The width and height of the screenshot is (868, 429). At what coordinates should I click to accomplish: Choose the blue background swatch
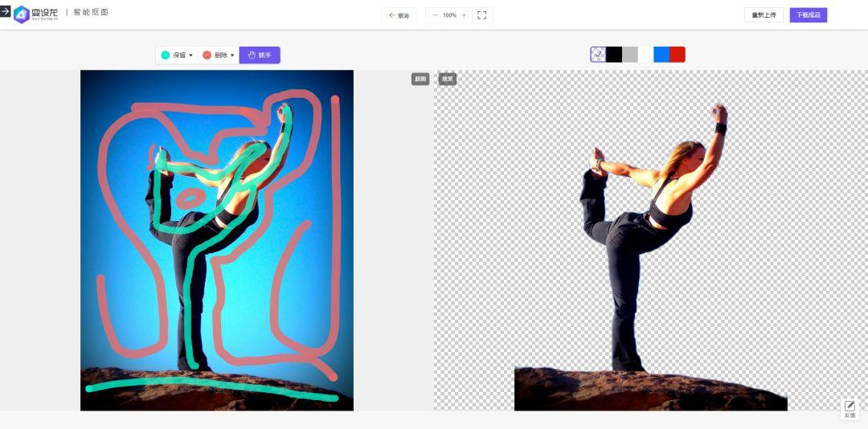click(661, 55)
